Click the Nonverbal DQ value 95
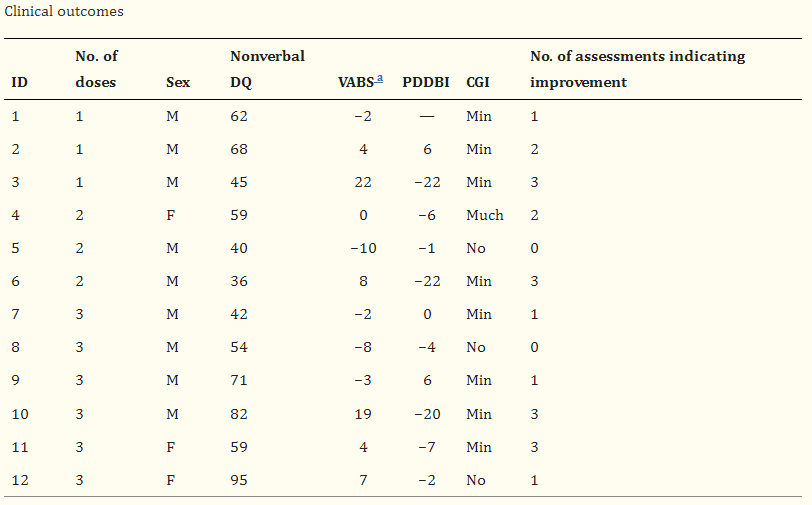This screenshot has width=812, height=505. pyautogui.click(x=239, y=480)
